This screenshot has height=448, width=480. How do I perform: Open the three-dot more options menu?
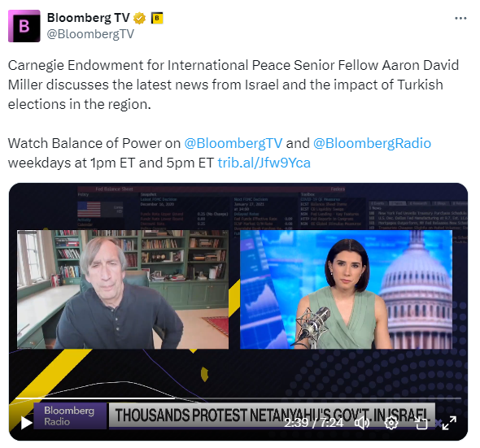(x=460, y=19)
